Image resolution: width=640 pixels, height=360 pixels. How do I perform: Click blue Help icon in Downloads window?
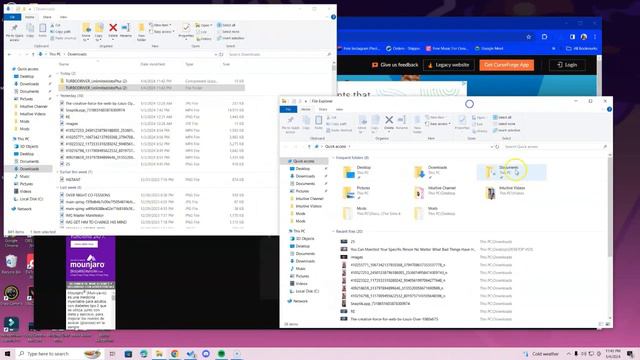pos(333,17)
